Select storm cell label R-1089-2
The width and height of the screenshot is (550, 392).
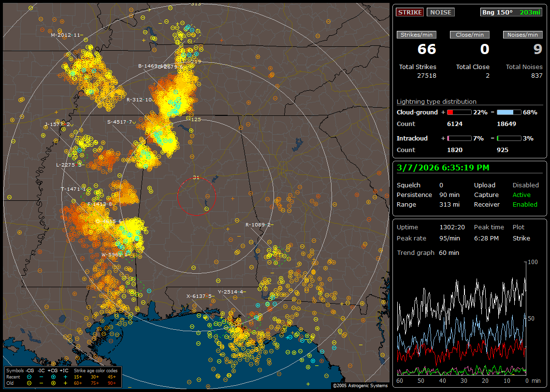(258, 224)
